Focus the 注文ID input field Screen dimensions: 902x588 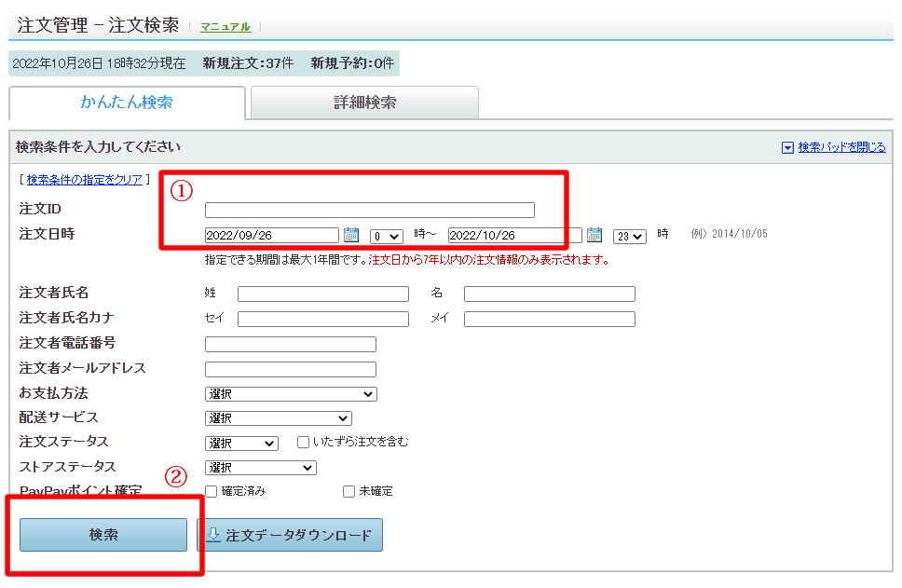click(369, 210)
